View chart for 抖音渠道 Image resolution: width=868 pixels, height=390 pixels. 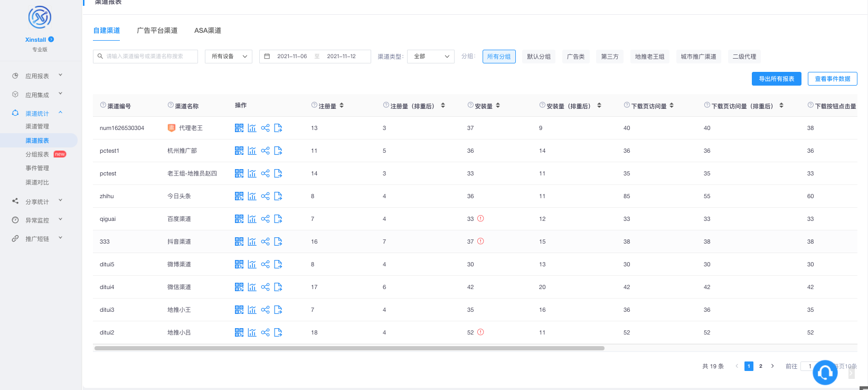pyautogui.click(x=252, y=242)
